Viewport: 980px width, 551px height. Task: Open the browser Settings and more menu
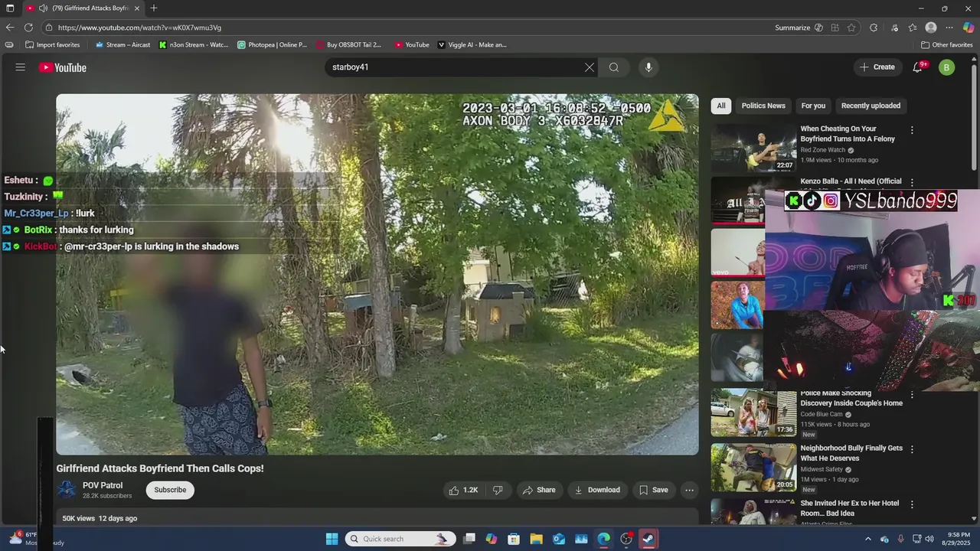point(949,28)
